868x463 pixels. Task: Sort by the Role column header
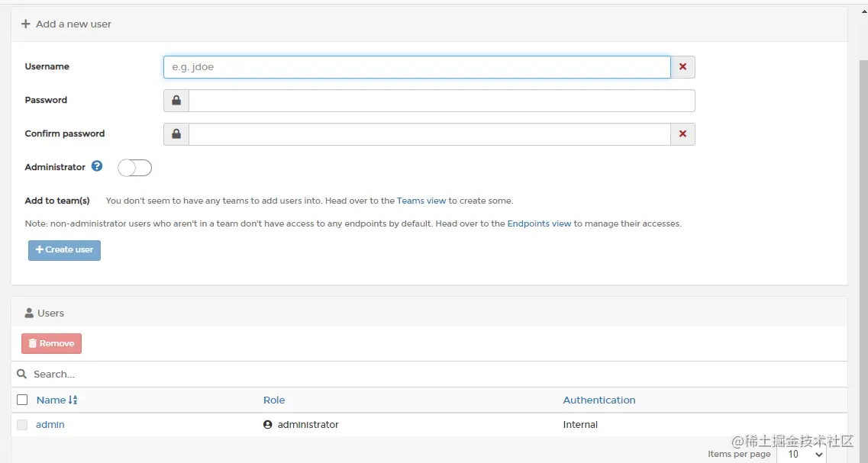click(274, 400)
